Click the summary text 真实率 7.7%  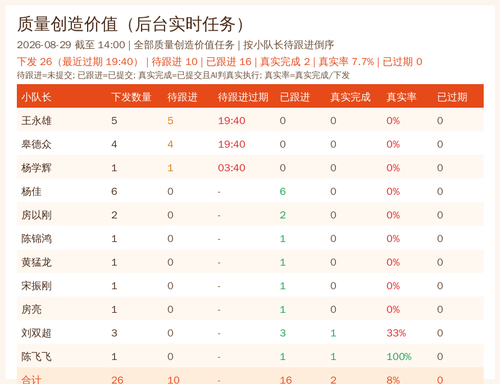coord(346,62)
